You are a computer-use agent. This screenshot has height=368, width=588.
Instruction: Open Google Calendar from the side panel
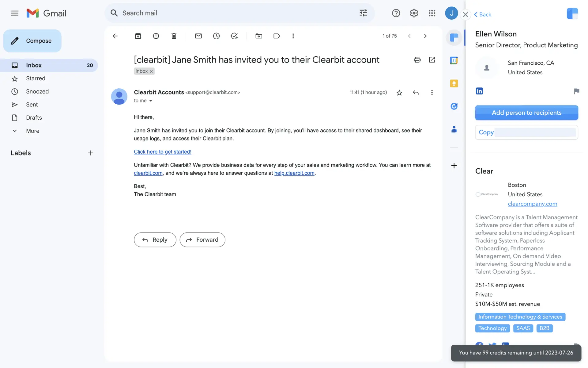454,60
